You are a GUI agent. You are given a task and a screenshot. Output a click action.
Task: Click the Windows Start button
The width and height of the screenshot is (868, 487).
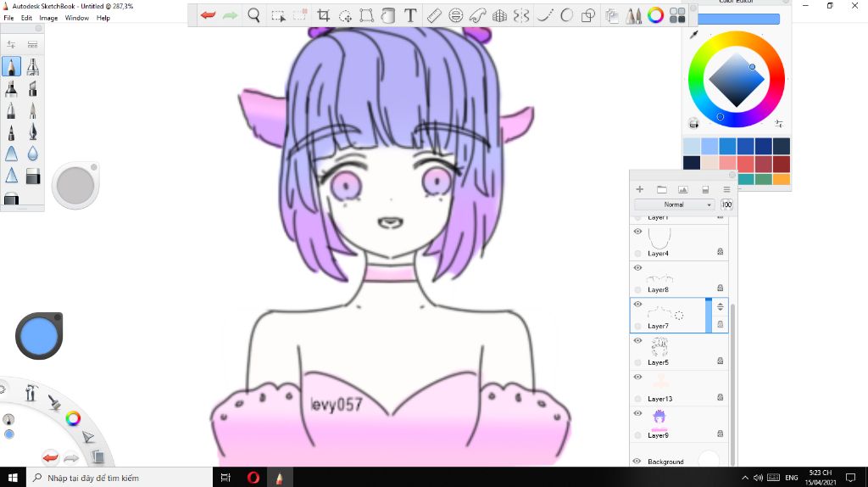pos(13,478)
